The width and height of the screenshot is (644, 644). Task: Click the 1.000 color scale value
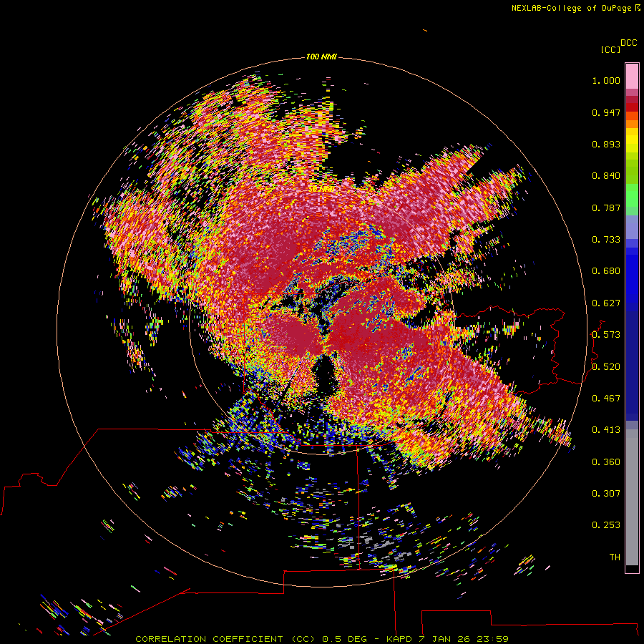606,80
